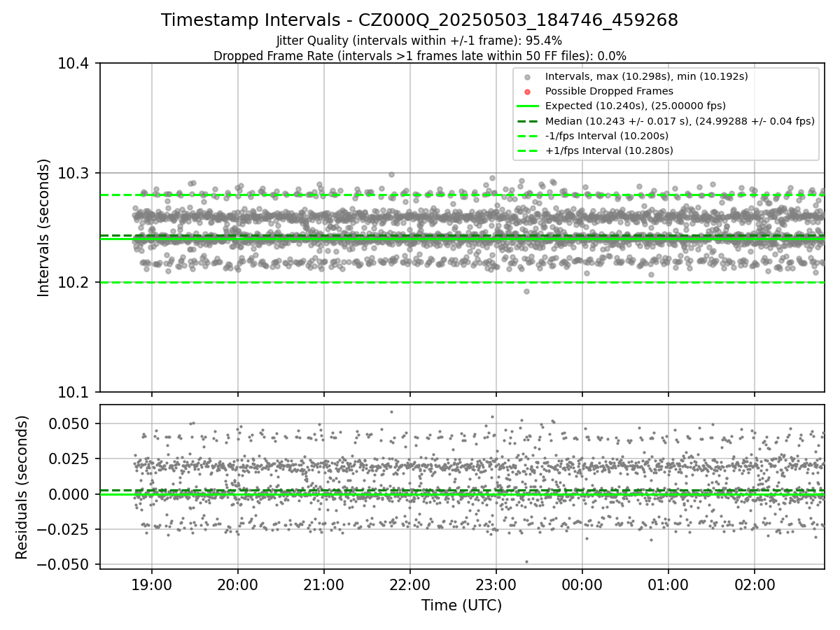
Task: Select the plot title 'Timestamp Intervals - CZ000Q_20250503_184746_459268'
Action: tap(419, 20)
